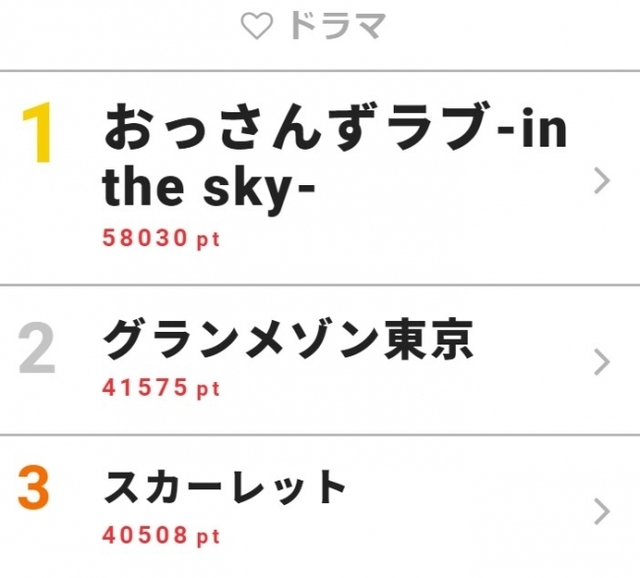
Task: Click the silver rank 2 number
Action: 37,348
